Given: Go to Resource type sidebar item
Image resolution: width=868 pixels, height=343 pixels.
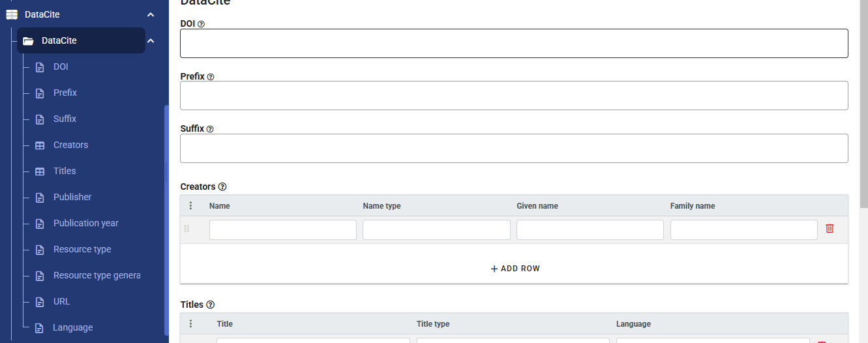Looking at the screenshot, I should pyautogui.click(x=82, y=249).
